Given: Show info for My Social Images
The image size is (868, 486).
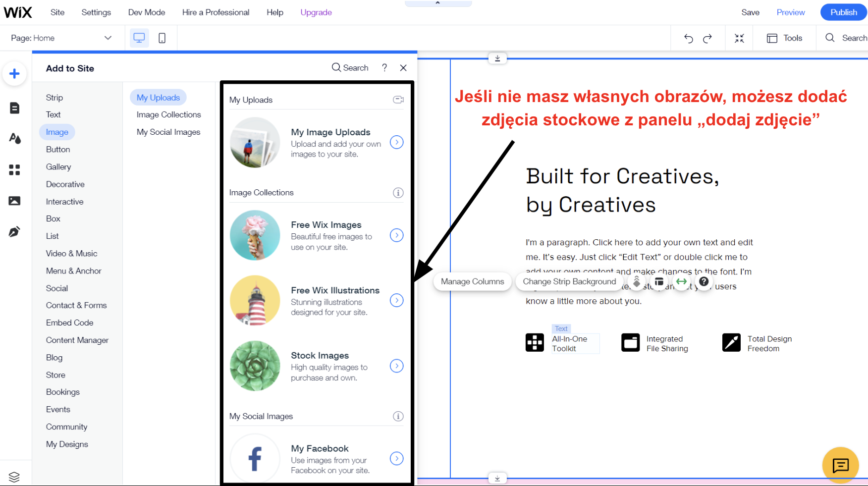Looking at the screenshot, I should click(398, 416).
